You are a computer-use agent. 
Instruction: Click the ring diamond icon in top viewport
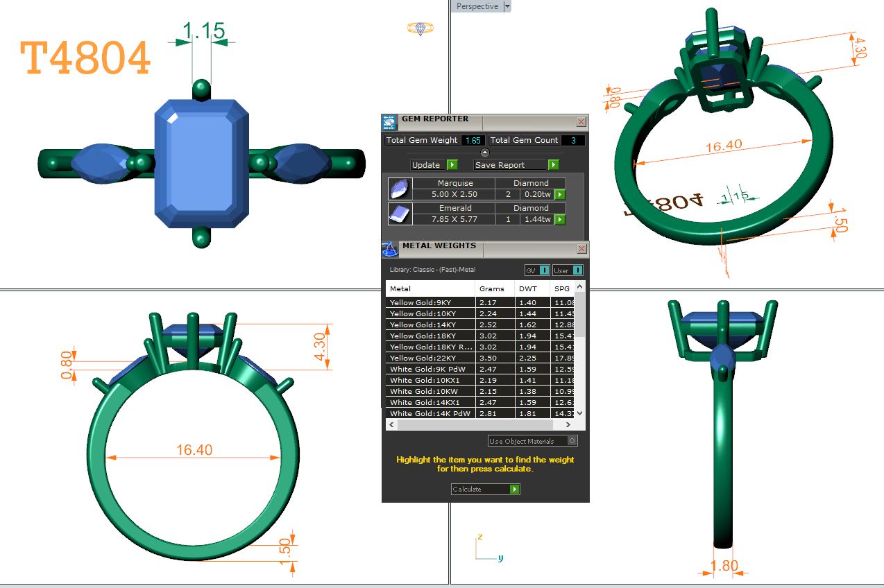[x=420, y=28]
